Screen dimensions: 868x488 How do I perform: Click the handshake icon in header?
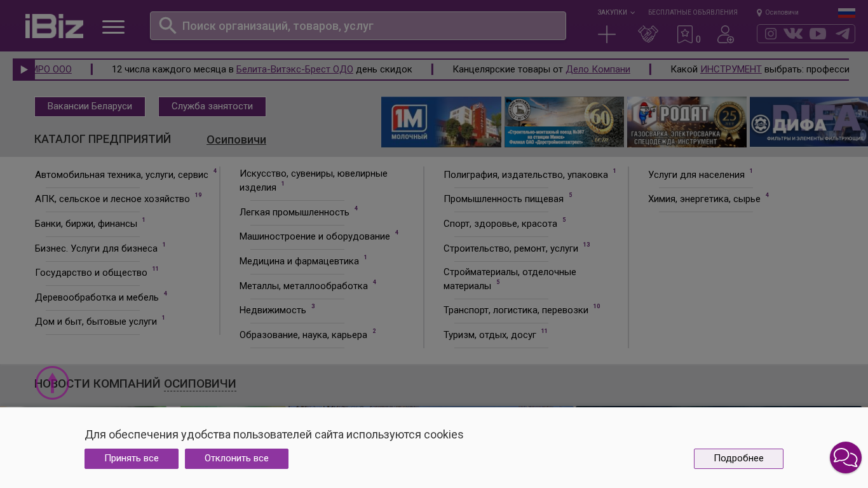click(648, 34)
